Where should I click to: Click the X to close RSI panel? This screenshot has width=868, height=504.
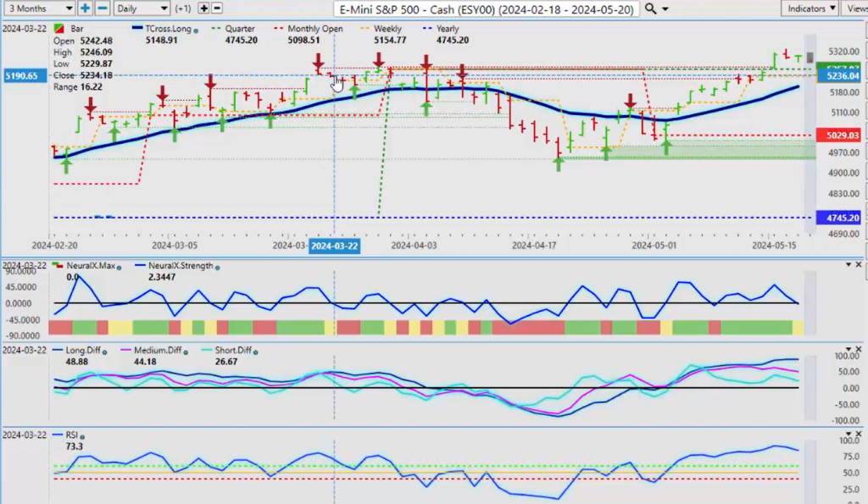click(860, 432)
